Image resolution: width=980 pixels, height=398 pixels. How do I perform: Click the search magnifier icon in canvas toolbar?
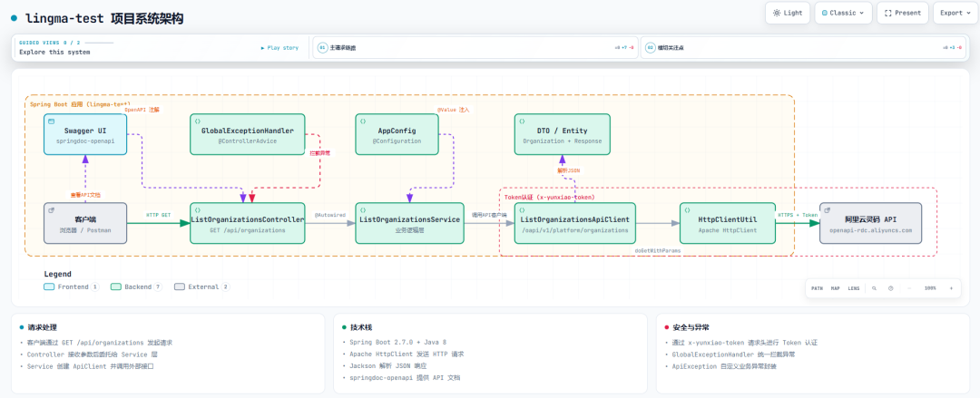point(874,288)
